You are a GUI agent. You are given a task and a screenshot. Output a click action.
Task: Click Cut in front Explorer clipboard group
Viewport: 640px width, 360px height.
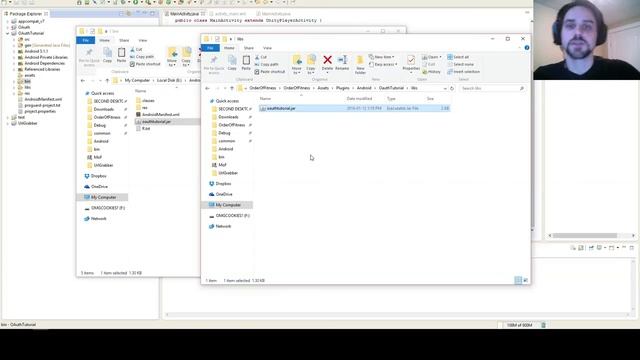click(x=261, y=57)
